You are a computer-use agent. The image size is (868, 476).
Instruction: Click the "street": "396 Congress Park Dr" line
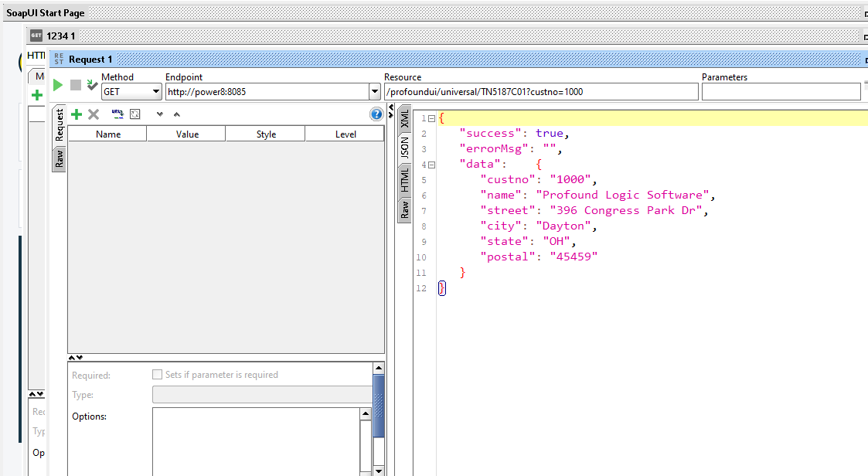tap(594, 211)
